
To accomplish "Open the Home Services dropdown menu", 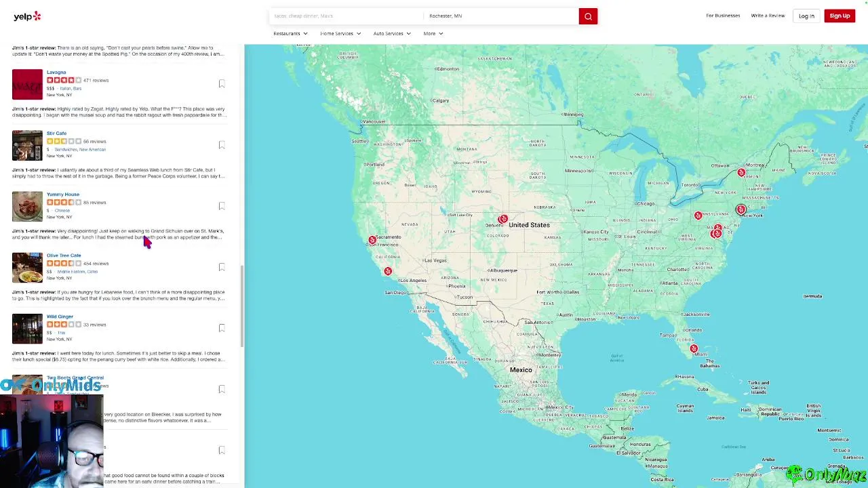I will coord(340,33).
